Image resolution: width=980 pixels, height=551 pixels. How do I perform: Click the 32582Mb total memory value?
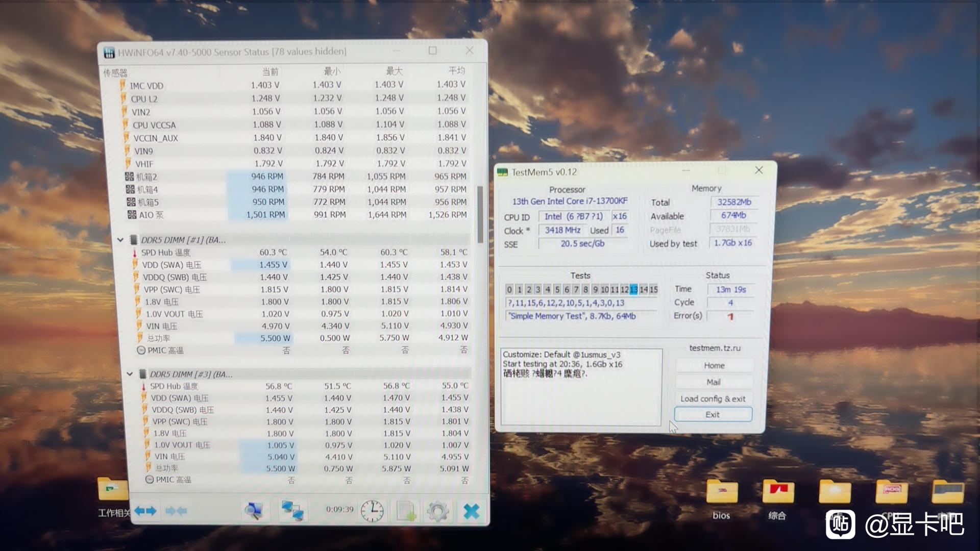[x=734, y=202]
